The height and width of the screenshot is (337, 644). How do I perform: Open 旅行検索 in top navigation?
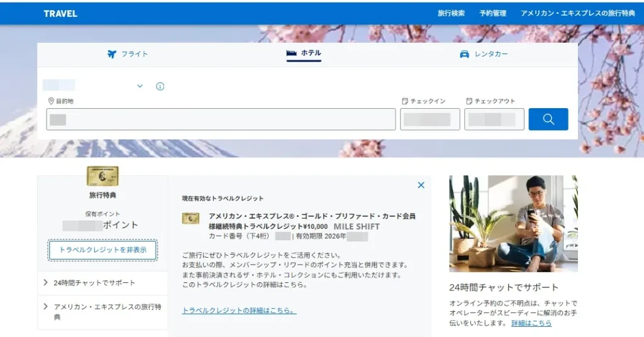point(451,13)
